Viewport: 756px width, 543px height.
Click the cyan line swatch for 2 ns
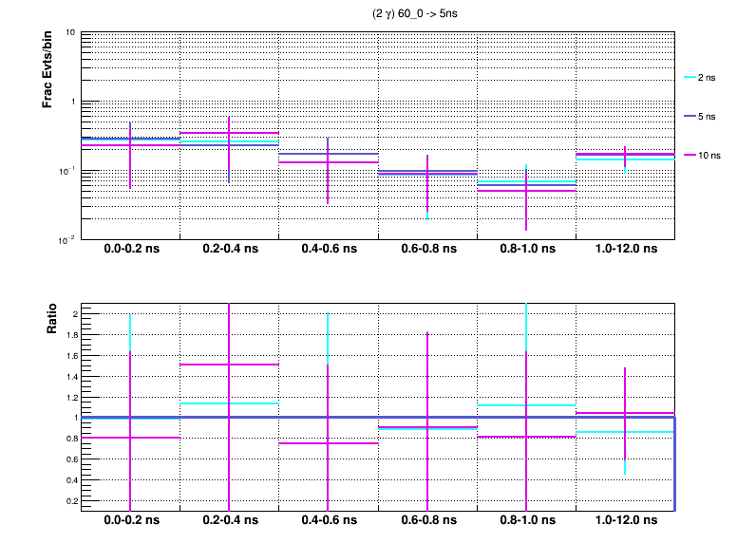[x=690, y=77]
